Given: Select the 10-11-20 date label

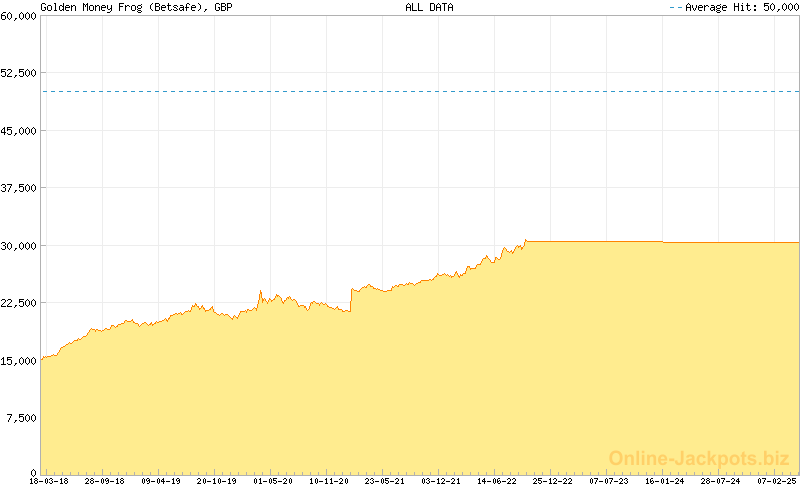Looking at the screenshot, I should coord(329,481).
